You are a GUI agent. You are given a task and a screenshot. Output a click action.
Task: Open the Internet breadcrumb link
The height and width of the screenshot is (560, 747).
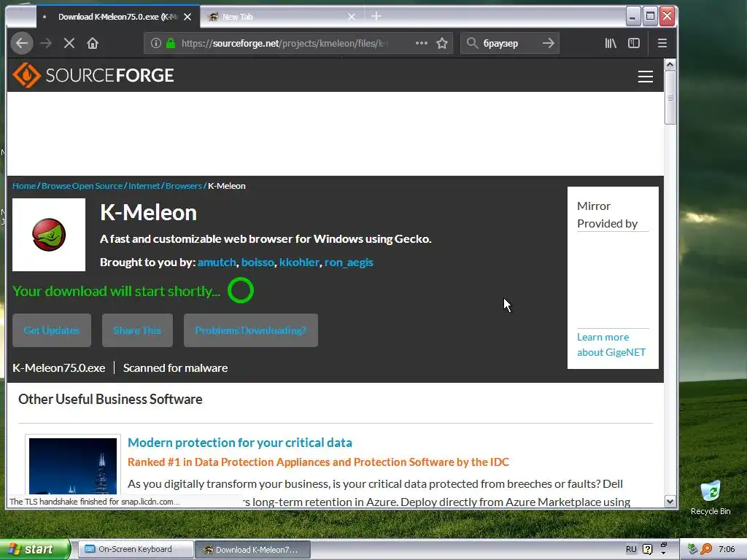144,186
